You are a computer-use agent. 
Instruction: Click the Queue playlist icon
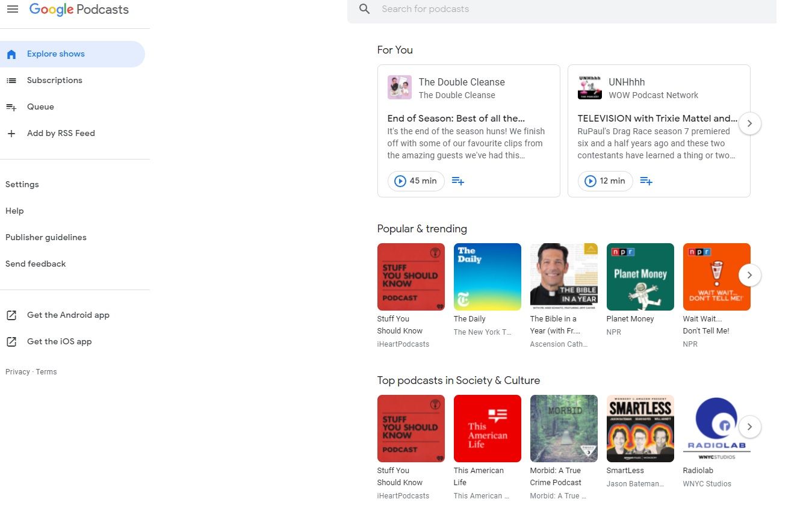[11, 107]
